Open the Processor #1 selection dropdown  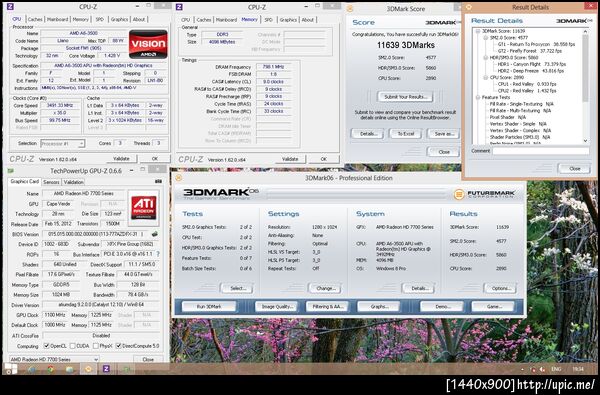pos(62,144)
